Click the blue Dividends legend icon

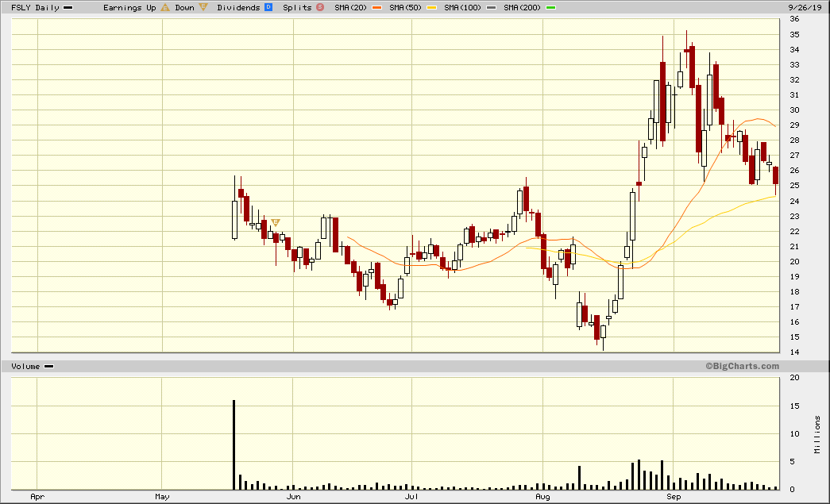(268, 7)
